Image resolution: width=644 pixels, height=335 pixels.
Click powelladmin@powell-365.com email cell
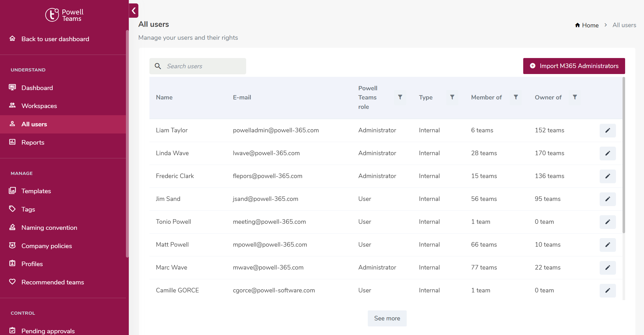pyautogui.click(x=276, y=130)
